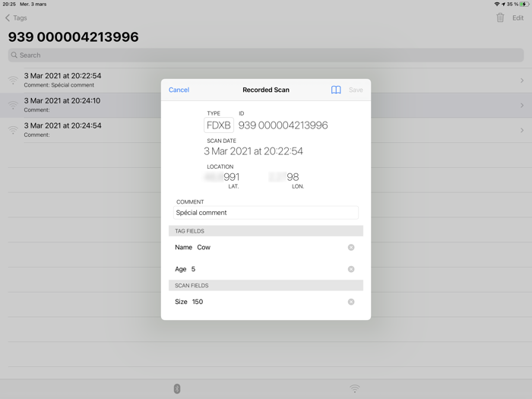The image size is (532, 399).
Task: Edit the Spécial comment text field
Action: click(266, 213)
